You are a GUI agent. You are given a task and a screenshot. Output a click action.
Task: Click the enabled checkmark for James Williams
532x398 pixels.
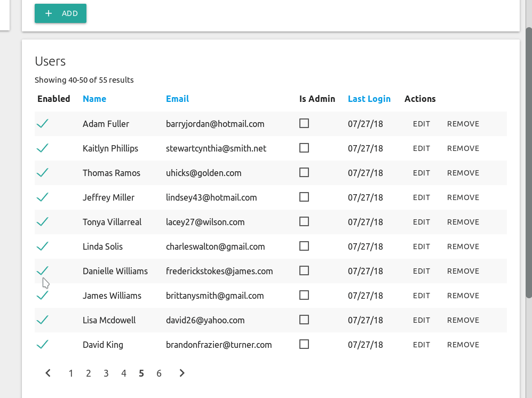(x=42, y=296)
